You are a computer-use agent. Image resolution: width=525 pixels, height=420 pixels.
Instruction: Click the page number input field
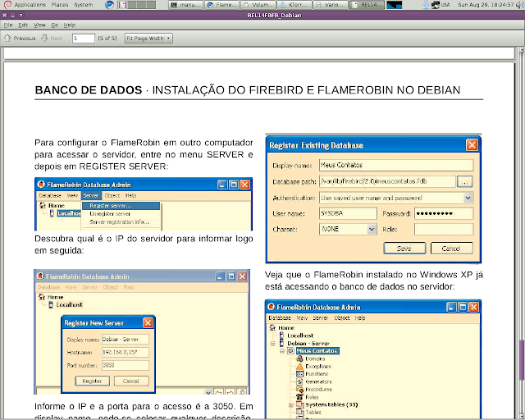tap(83, 39)
